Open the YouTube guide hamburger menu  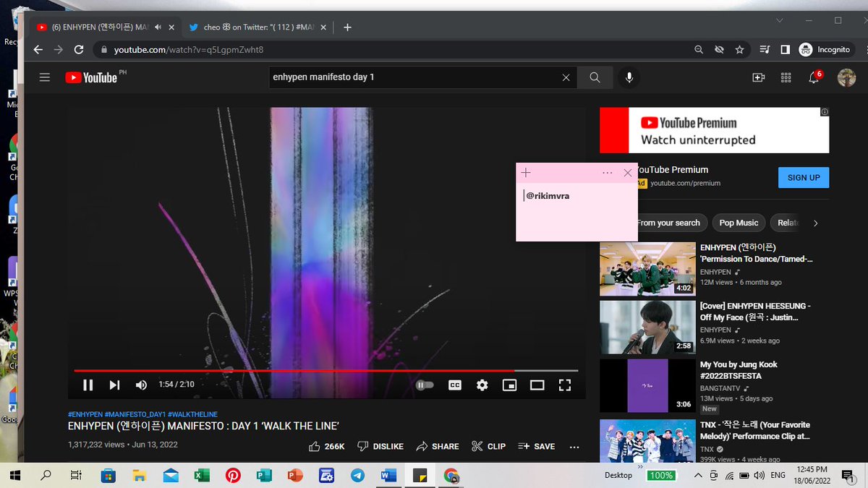[45, 77]
